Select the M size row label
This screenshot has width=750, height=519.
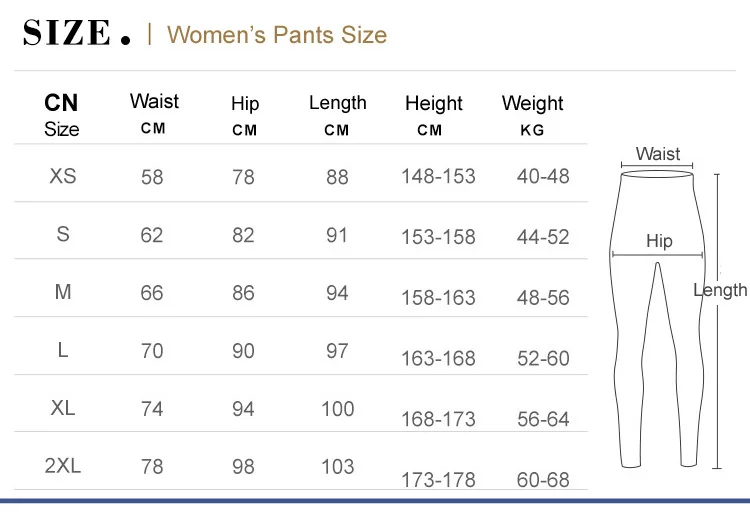(x=63, y=292)
